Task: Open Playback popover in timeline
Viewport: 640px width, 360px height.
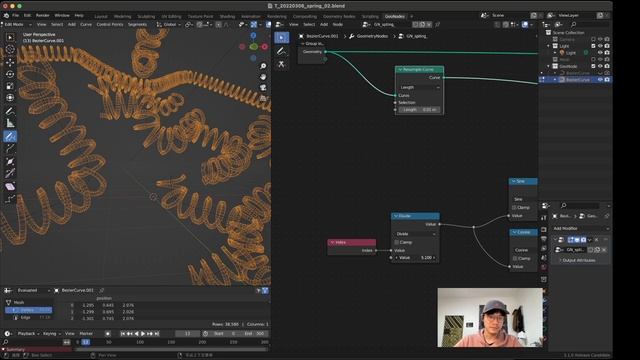Action: pyautogui.click(x=28, y=333)
